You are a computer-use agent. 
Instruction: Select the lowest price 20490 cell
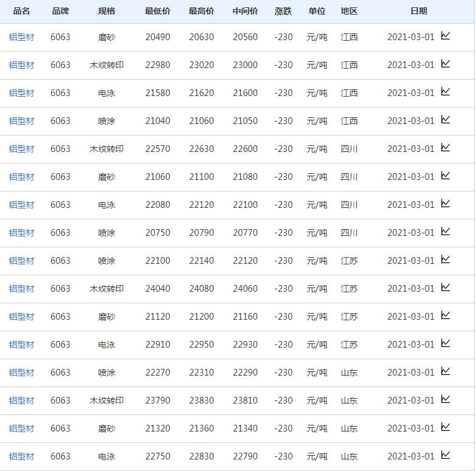(x=157, y=37)
